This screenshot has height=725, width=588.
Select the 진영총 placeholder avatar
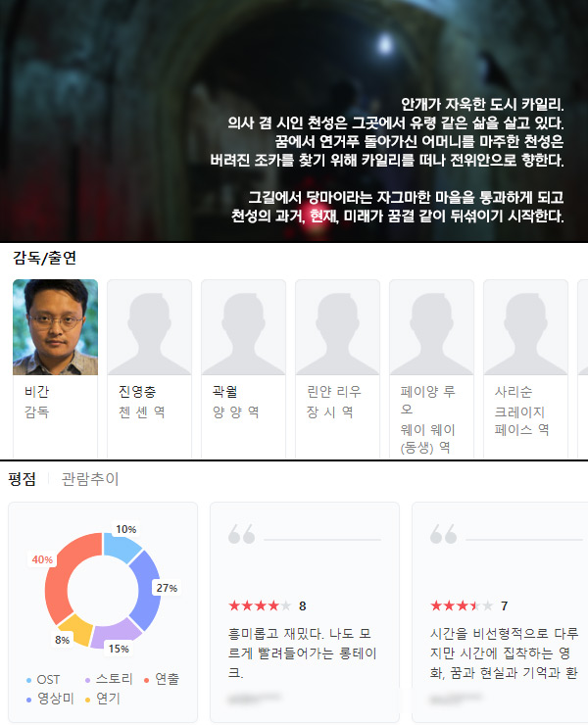pos(149,327)
